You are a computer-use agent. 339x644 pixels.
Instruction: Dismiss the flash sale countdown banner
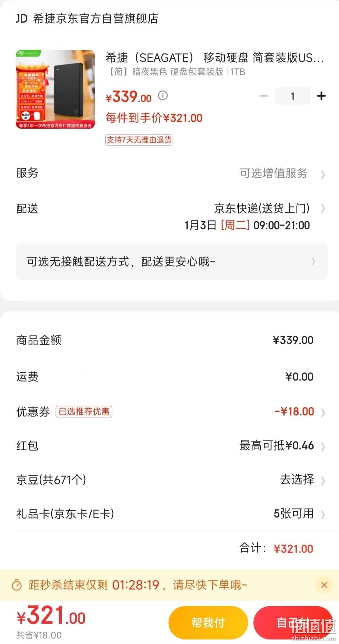pyautogui.click(x=324, y=584)
